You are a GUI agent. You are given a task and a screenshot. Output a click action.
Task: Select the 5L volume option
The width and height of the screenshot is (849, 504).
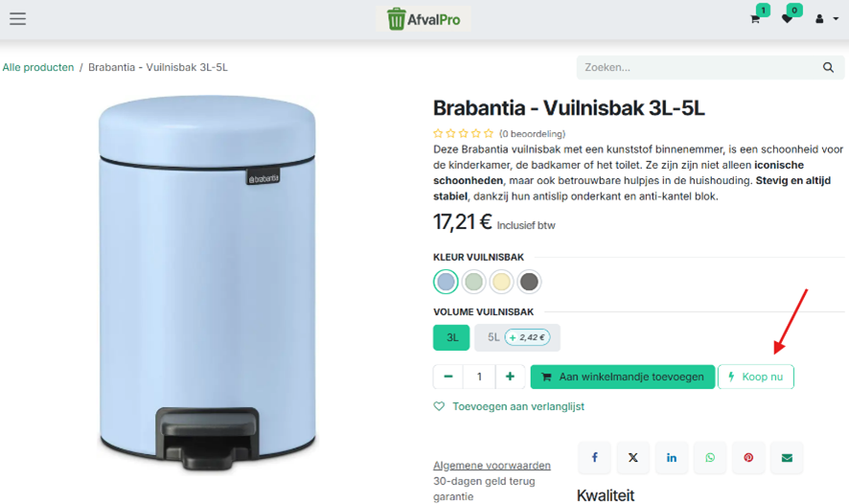(x=517, y=337)
